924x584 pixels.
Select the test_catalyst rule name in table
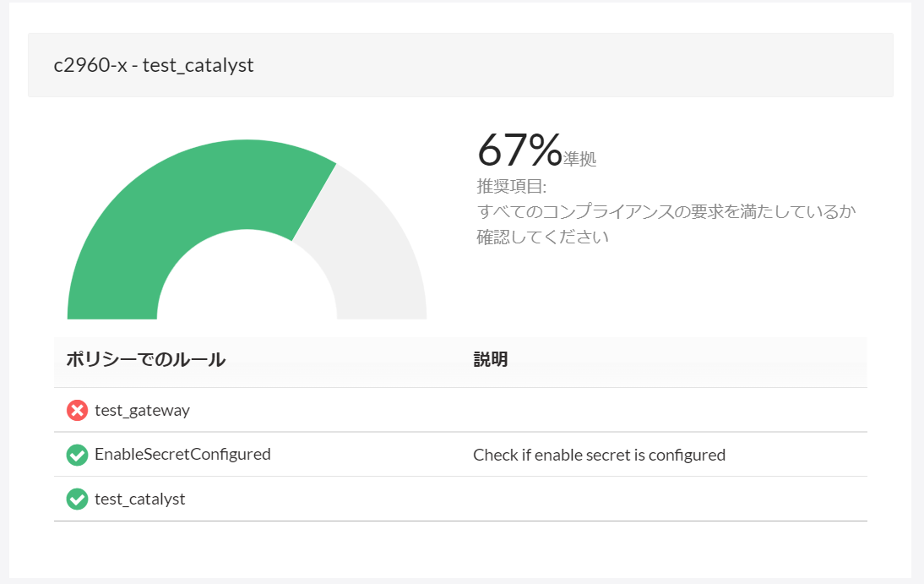(x=139, y=499)
